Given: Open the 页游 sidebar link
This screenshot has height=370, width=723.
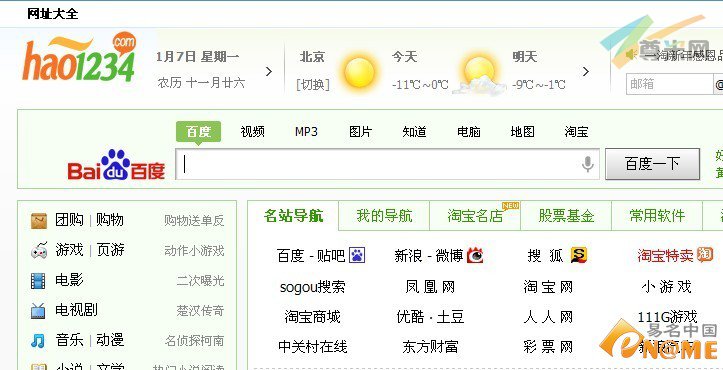Looking at the screenshot, I should click(x=110, y=250).
